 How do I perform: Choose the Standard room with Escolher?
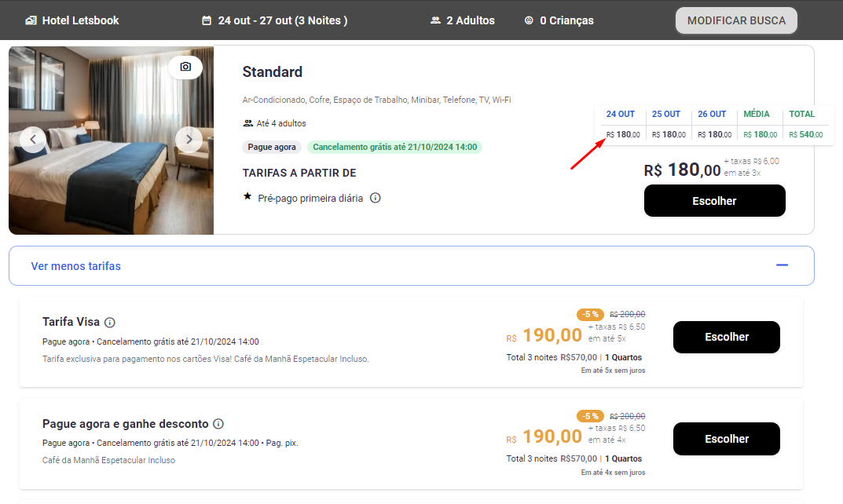[x=714, y=201]
